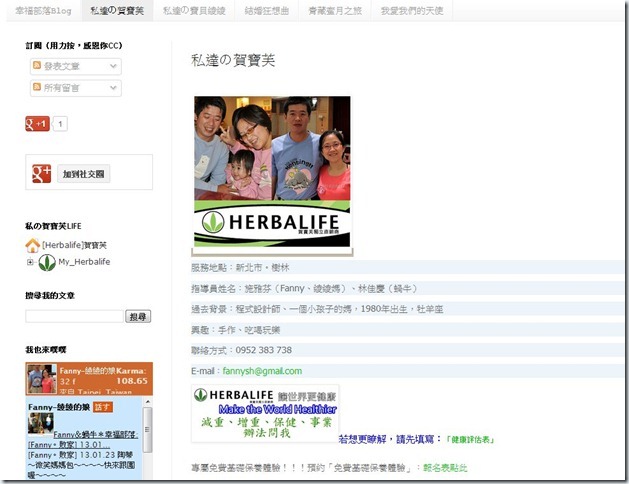Click the red Google+ logo icon
Viewport: 629px width, 484px height.
point(42,174)
